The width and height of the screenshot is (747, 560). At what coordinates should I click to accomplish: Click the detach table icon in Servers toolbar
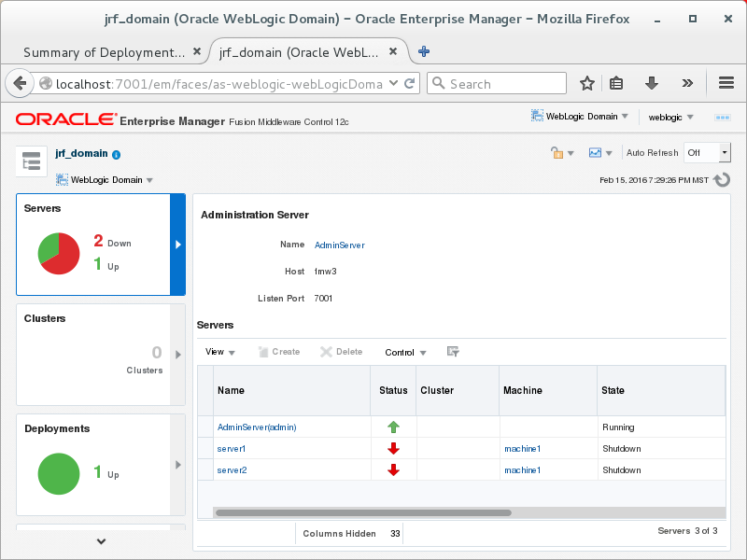453,352
